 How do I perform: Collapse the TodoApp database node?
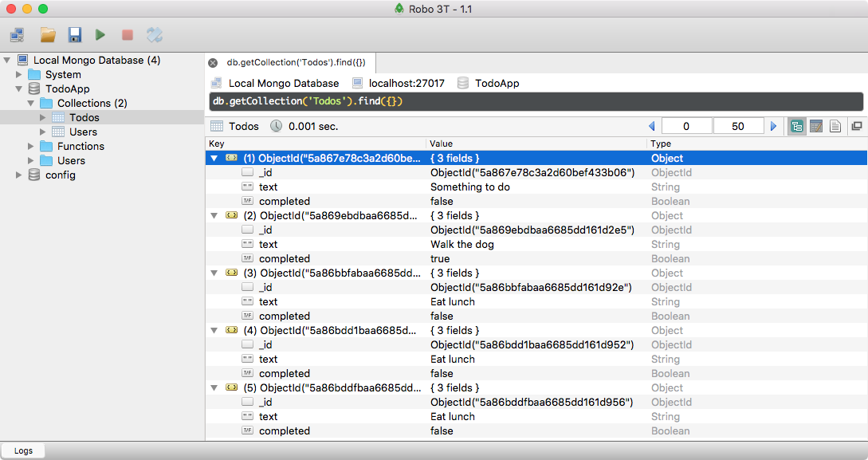coord(19,88)
